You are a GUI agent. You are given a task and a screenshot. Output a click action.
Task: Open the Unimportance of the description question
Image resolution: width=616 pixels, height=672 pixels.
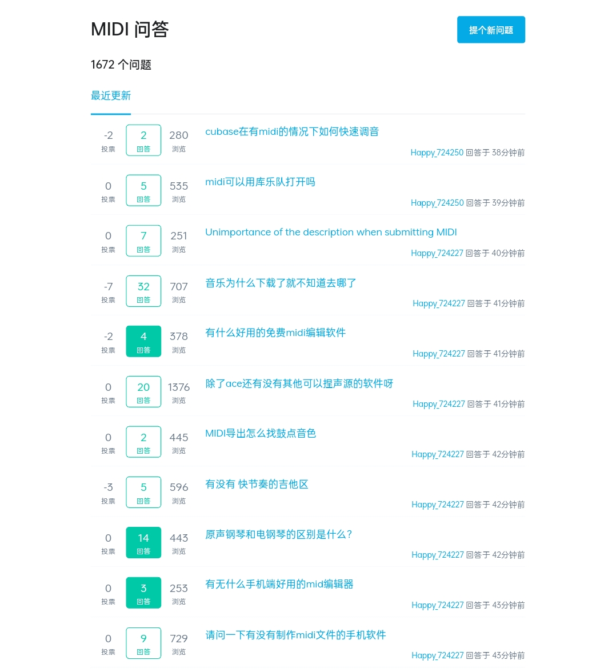331,232
